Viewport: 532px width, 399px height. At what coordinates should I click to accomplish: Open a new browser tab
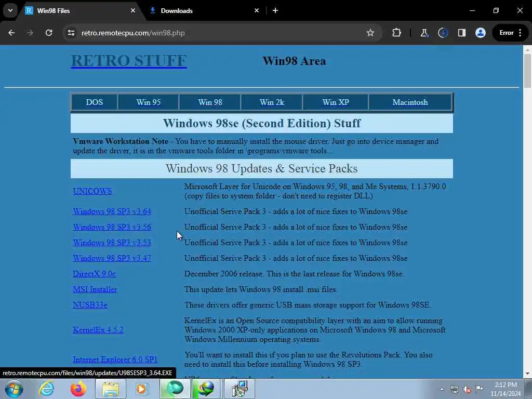coord(275,10)
